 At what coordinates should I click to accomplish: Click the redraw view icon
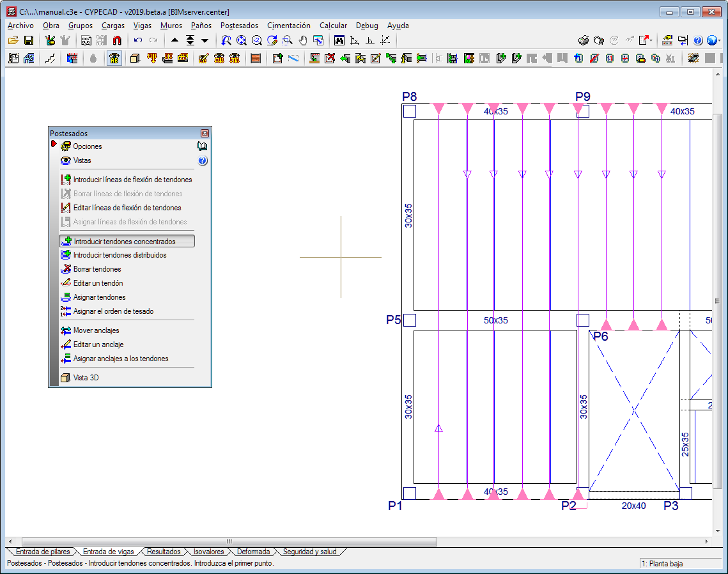[272, 40]
